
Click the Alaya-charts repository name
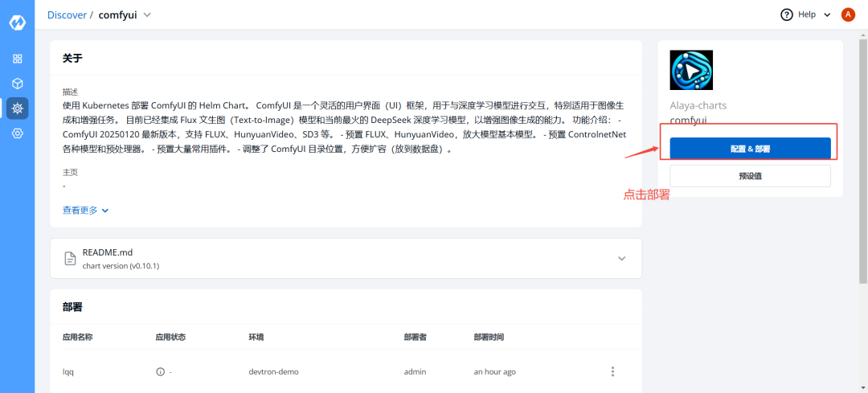(x=698, y=106)
